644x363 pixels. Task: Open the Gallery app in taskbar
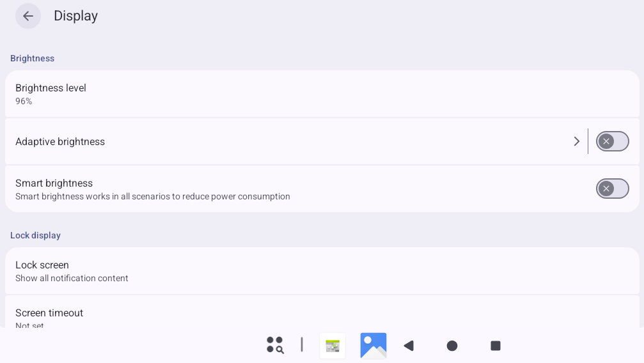click(373, 346)
